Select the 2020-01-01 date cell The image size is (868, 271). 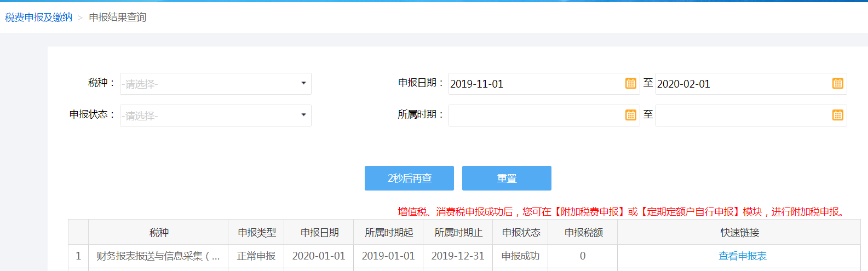[x=319, y=256]
